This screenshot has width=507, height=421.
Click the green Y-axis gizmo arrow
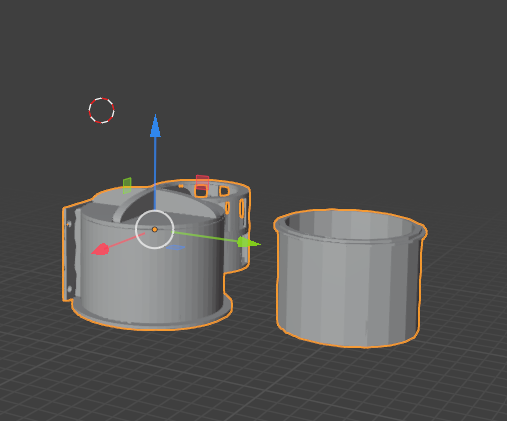coord(248,242)
